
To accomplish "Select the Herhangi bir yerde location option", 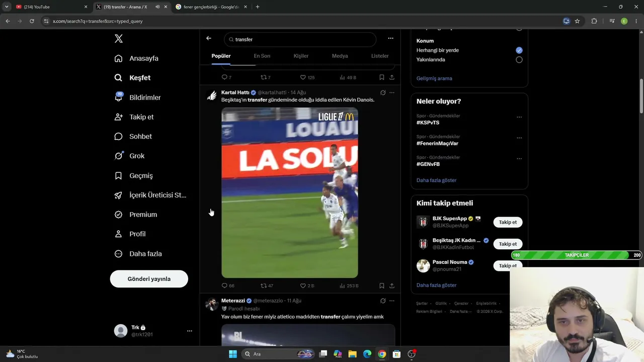I will tap(519, 50).
